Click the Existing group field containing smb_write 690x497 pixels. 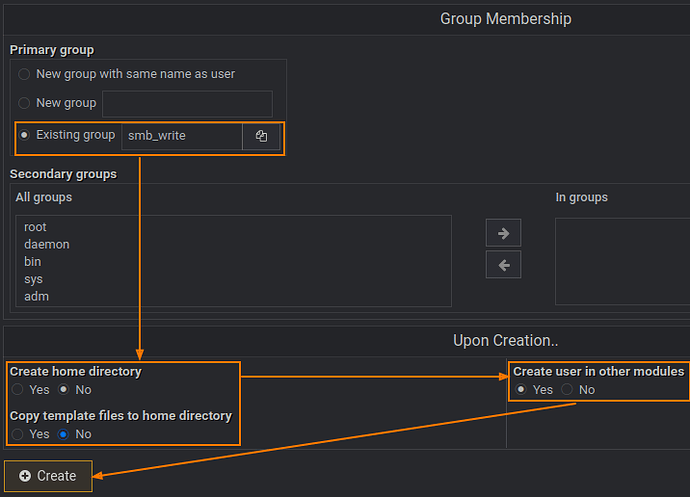point(181,136)
